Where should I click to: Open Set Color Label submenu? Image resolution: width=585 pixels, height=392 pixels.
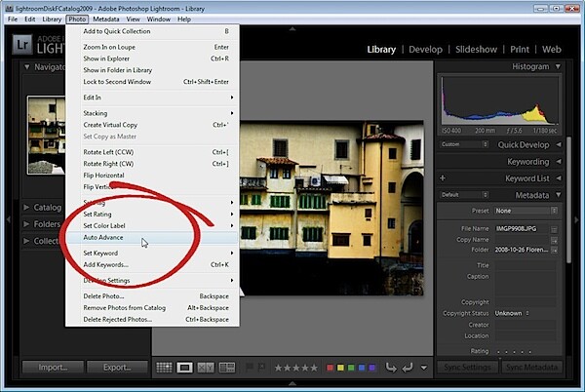coord(152,225)
